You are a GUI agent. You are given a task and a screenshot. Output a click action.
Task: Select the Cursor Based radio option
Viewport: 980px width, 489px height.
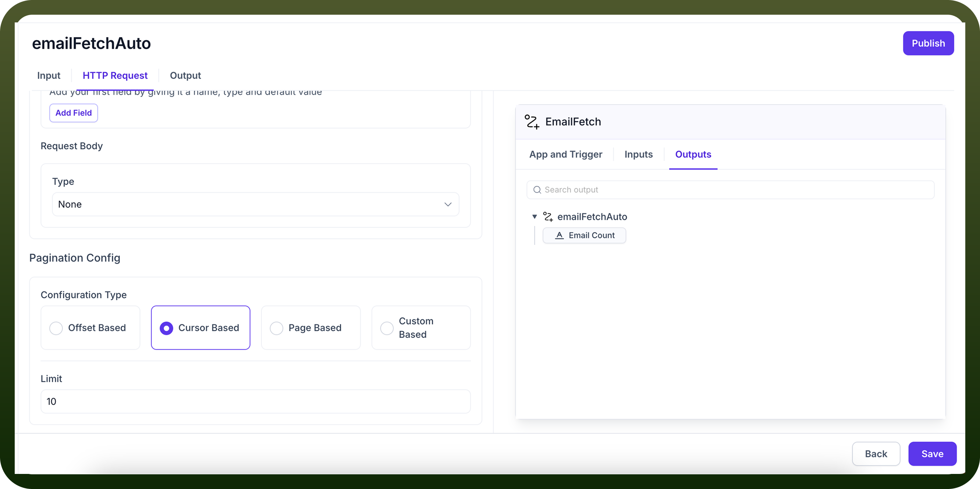(200, 328)
